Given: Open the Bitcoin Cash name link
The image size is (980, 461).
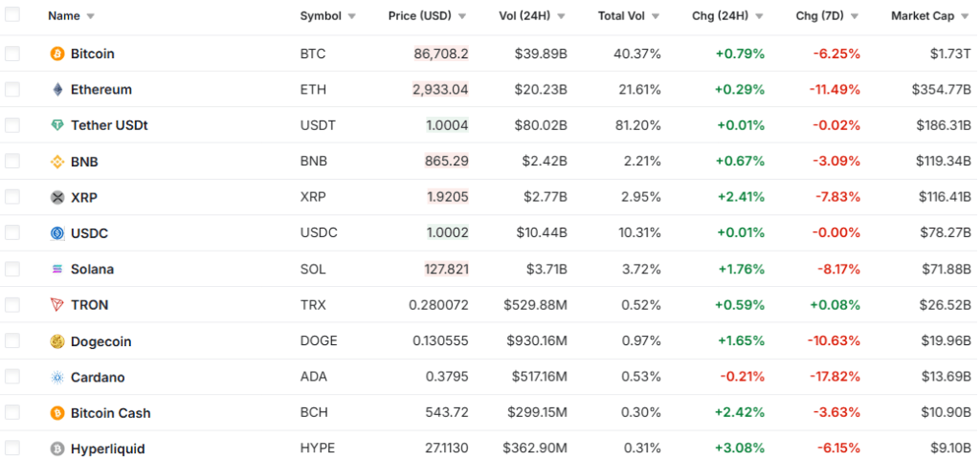Looking at the screenshot, I should click(x=110, y=413).
